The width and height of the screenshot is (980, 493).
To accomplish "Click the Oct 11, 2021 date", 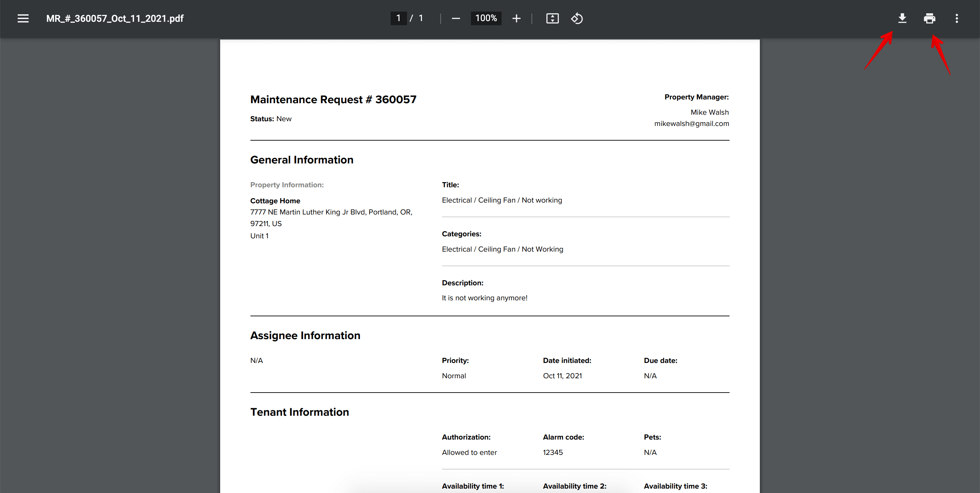I will tap(562, 376).
